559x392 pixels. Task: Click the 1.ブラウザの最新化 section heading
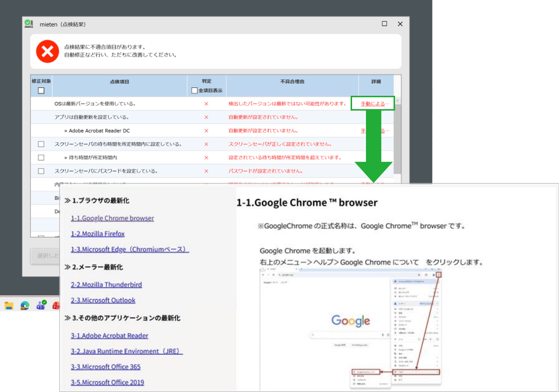[97, 200]
